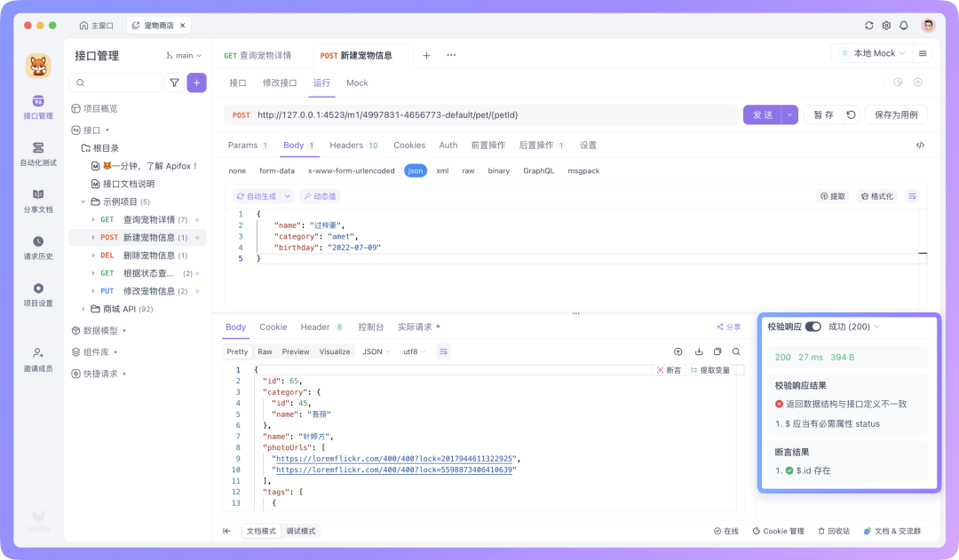
Task: Click the filter icon beside search
Action: [x=174, y=83]
